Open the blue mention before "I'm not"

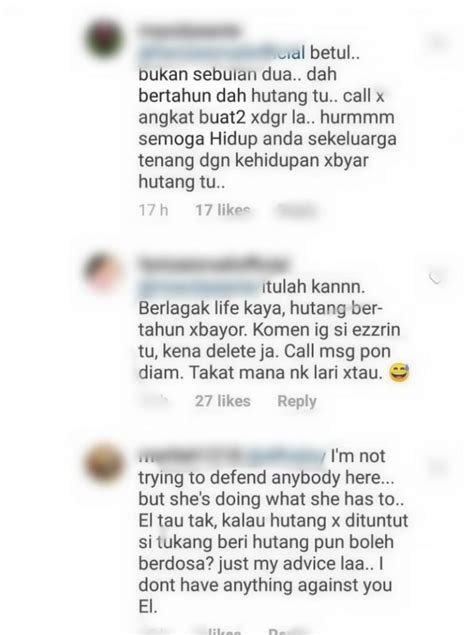pos(285,455)
